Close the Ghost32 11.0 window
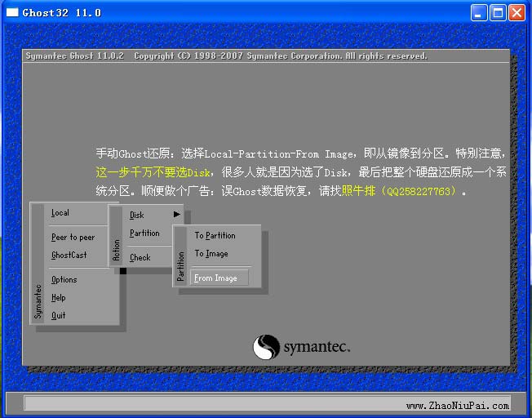532x418 pixels. [x=516, y=13]
